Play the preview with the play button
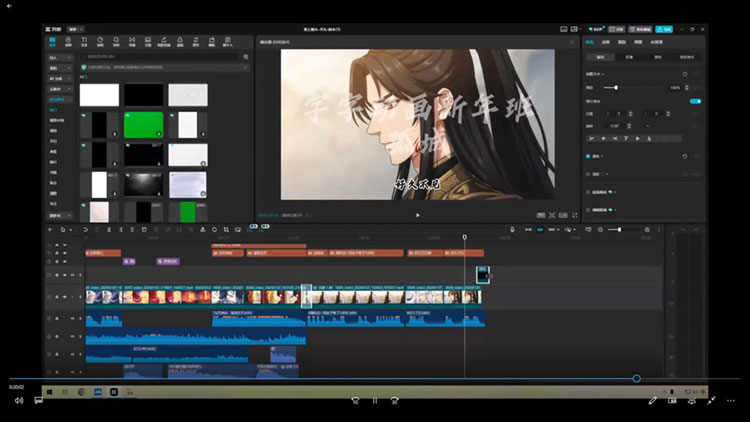 point(418,214)
